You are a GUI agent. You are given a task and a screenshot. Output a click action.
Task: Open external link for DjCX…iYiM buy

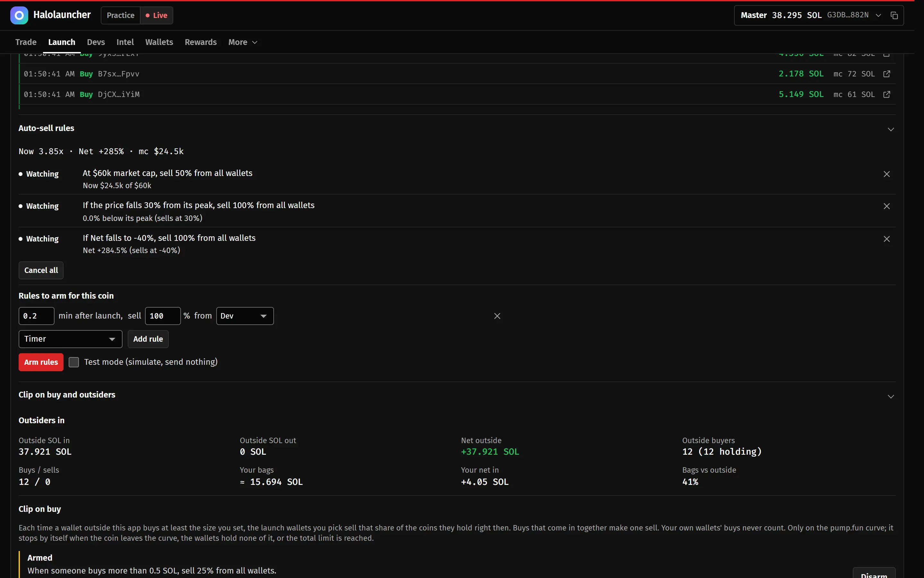click(886, 94)
